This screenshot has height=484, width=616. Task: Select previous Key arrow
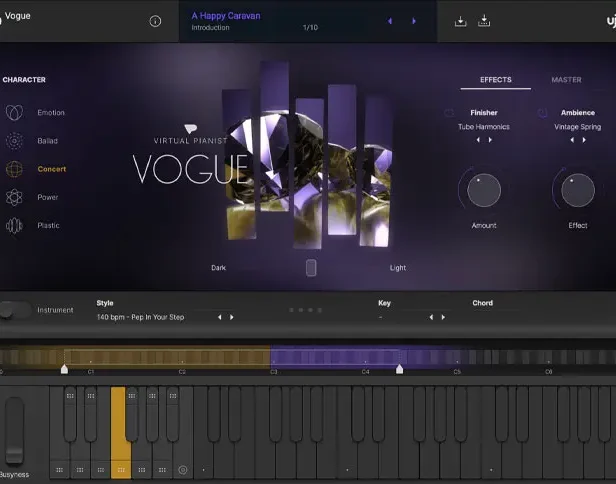431,317
